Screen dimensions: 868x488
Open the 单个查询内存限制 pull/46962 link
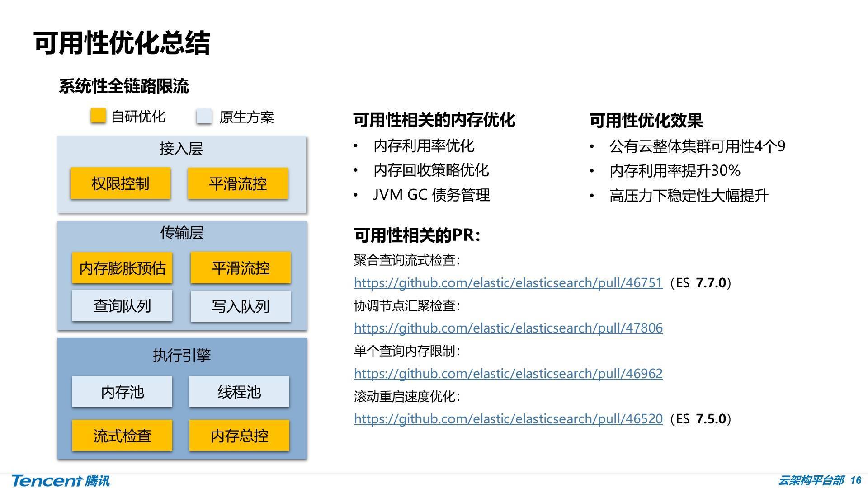pyautogui.click(x=508, y=374)
